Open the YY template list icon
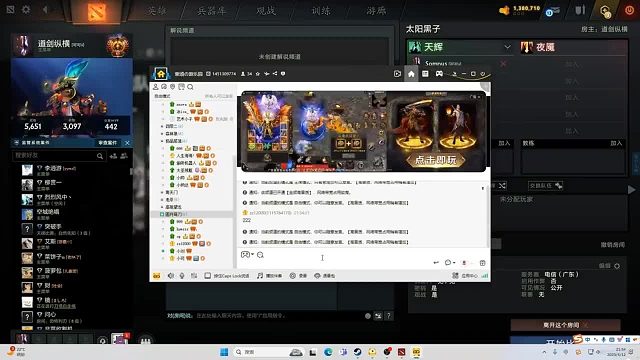This screenshot has width=640, height=360. pos(425,73)
